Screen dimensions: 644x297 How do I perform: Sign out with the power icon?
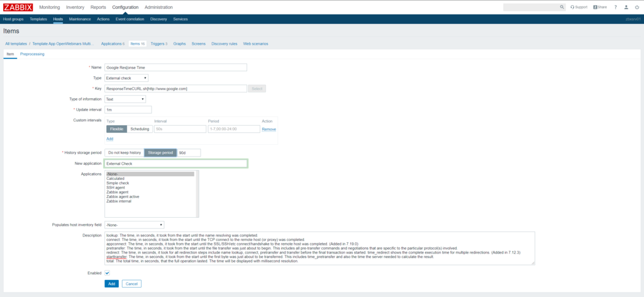(x=637, y=7)
